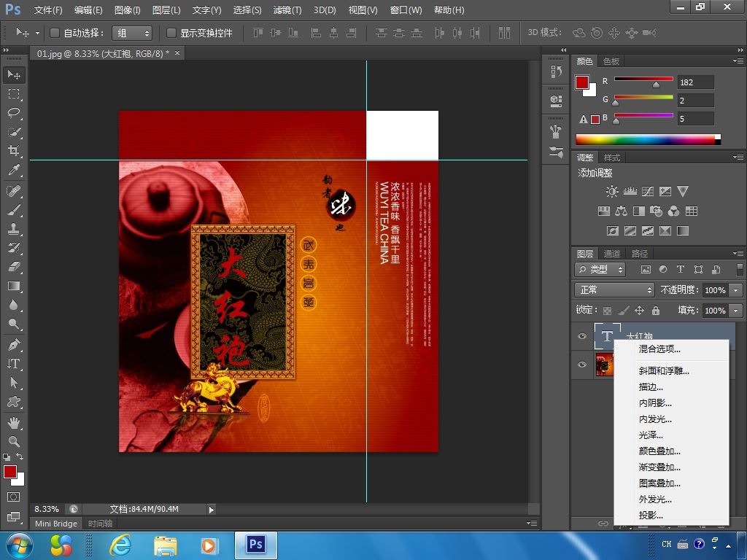Select the Spot Healing Brush tool
The height and width of the screenshot is (560, 747).
click(x=14, y=190)
